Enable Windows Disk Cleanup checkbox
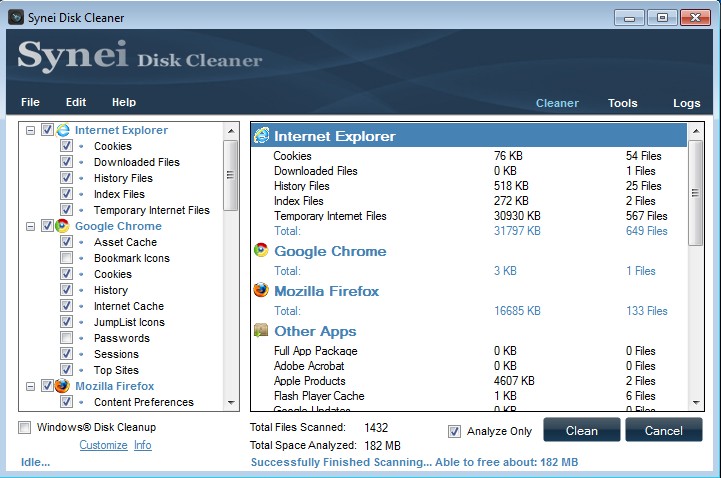Screen dimensions: 721x478 coord(25,428)
